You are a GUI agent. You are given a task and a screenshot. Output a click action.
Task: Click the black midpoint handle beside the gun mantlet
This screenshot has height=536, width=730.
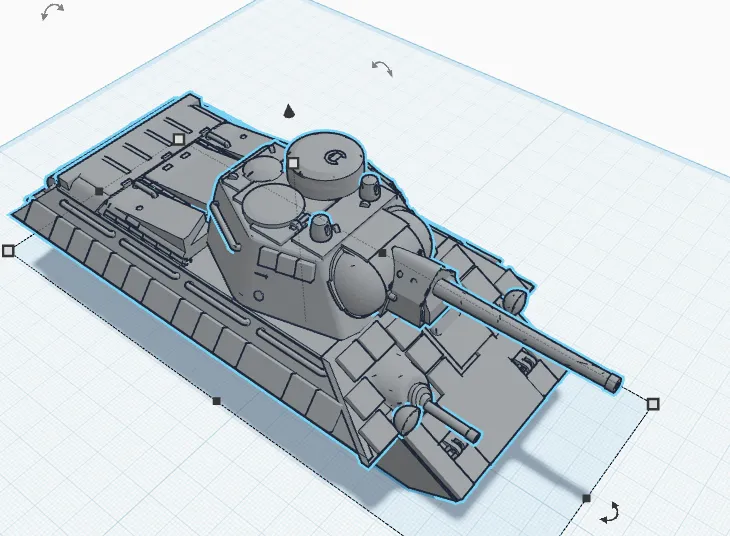click(x=382, y=253)
